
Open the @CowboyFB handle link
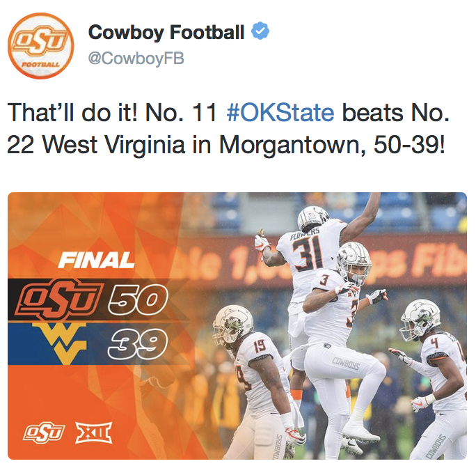click(136, 59)
